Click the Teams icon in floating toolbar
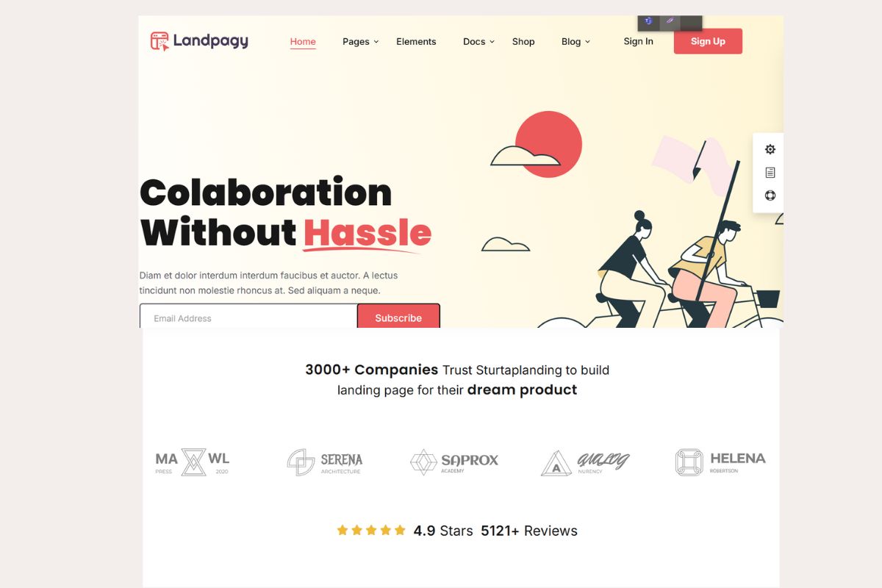Screen dimensions: 882x588 [x=648, y=21]
